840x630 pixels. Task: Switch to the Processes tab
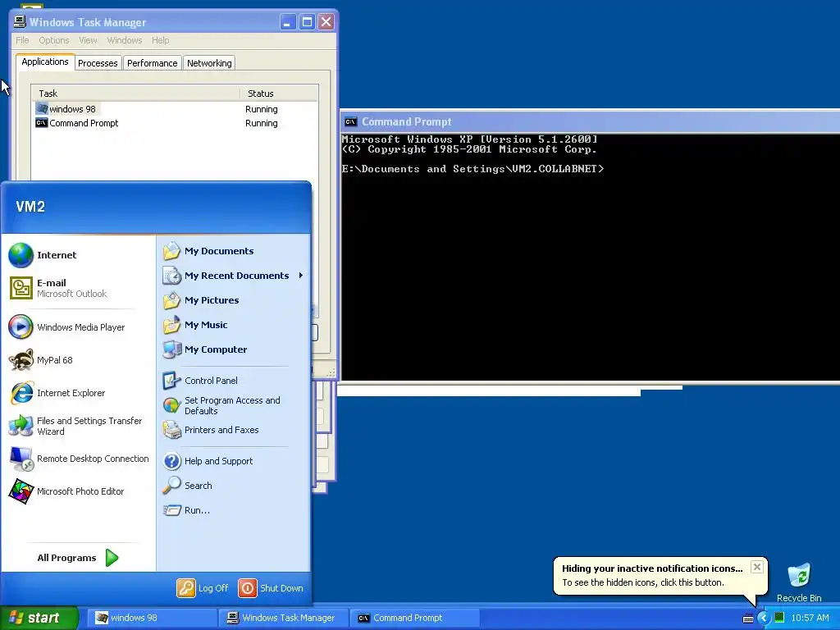coord(98,63)
